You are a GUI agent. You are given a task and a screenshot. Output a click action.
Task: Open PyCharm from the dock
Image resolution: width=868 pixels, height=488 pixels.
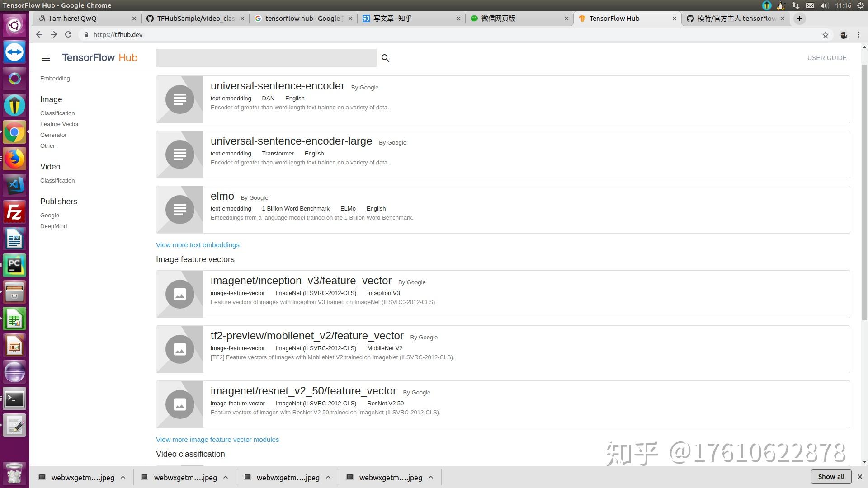pos(14,265)
